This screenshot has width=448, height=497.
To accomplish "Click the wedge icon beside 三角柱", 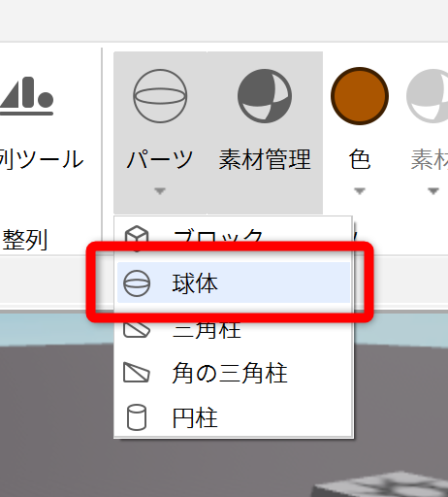I will [137, 329].
